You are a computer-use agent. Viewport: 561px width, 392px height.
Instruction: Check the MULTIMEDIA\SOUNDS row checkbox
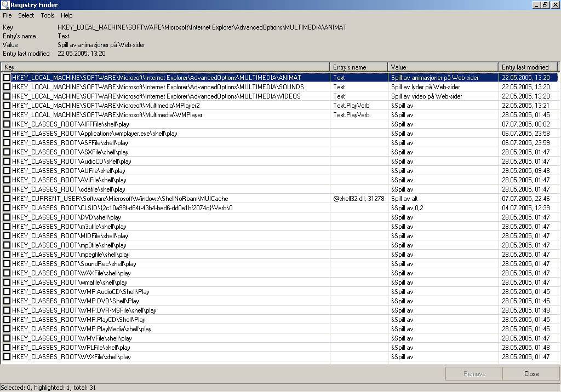click(x=7, y=87)
